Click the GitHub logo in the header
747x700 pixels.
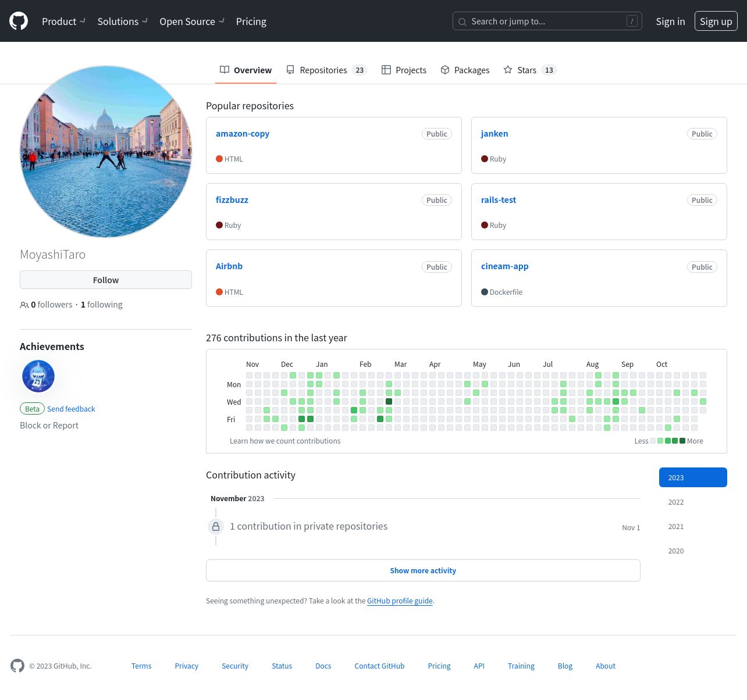[x=19, y=22]
